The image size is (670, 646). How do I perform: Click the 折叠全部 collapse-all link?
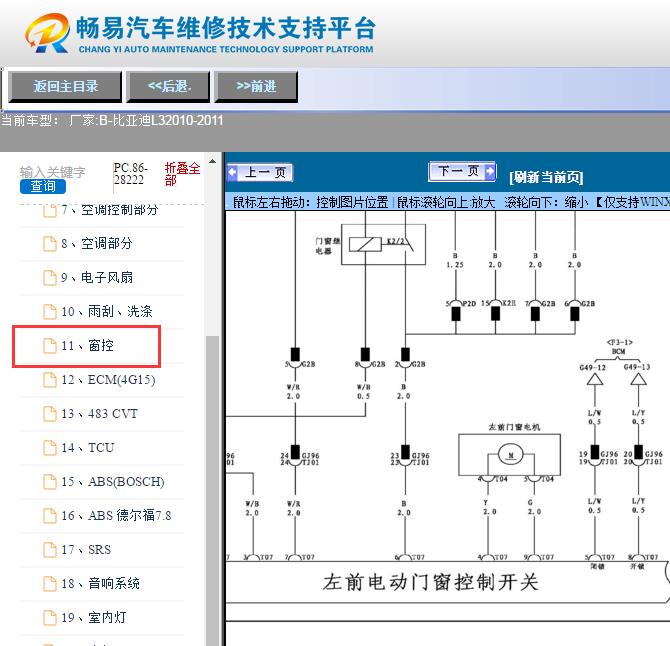pos(182,174)
